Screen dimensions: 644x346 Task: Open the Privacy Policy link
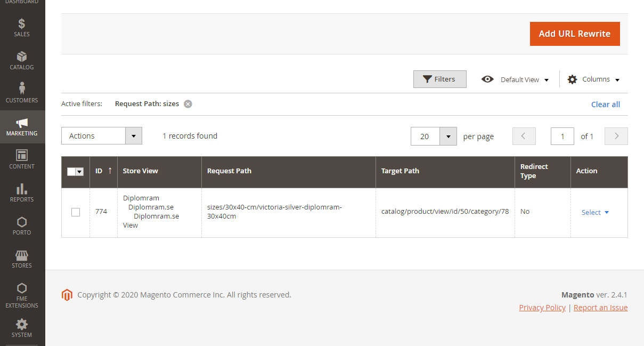pos(542,308)
